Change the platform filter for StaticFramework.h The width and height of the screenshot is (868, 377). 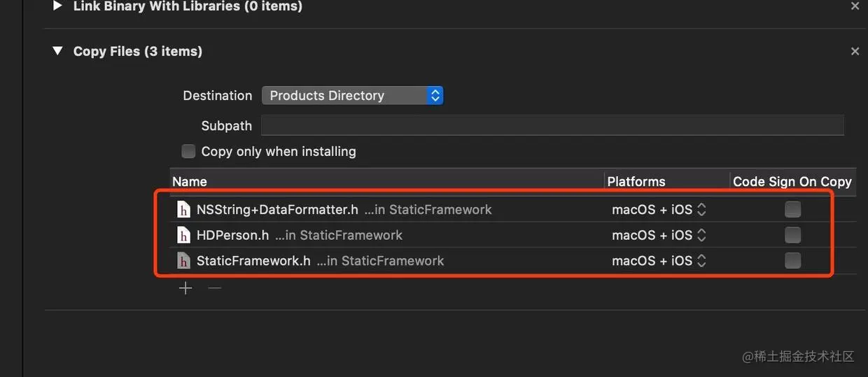659,261
